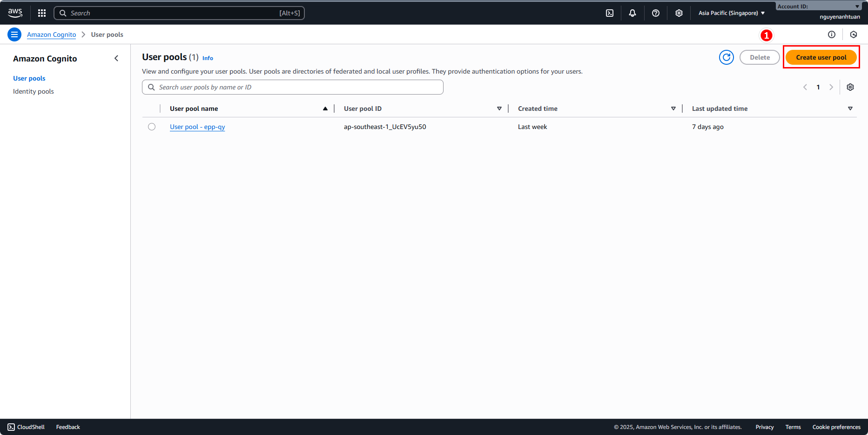Open the AWS services grid menu
This screenshot has width=868, height=435.
(42, 13)
